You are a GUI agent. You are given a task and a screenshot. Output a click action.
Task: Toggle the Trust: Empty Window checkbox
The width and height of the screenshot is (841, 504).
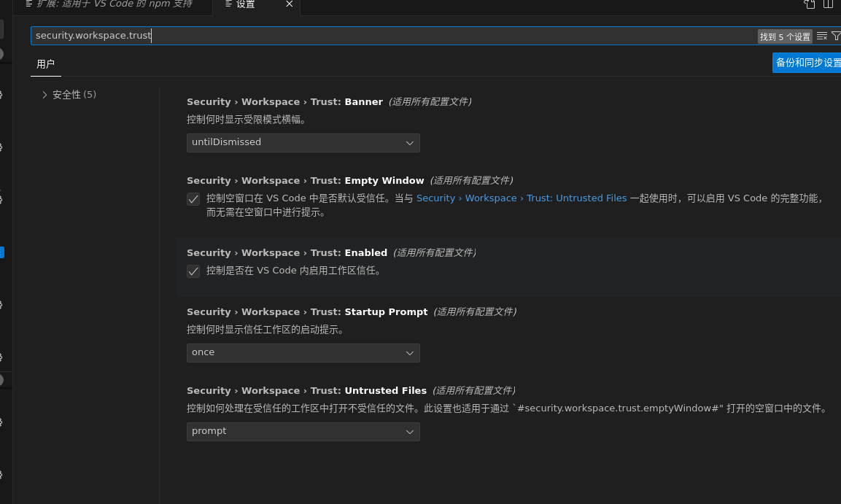coord(193,199)
